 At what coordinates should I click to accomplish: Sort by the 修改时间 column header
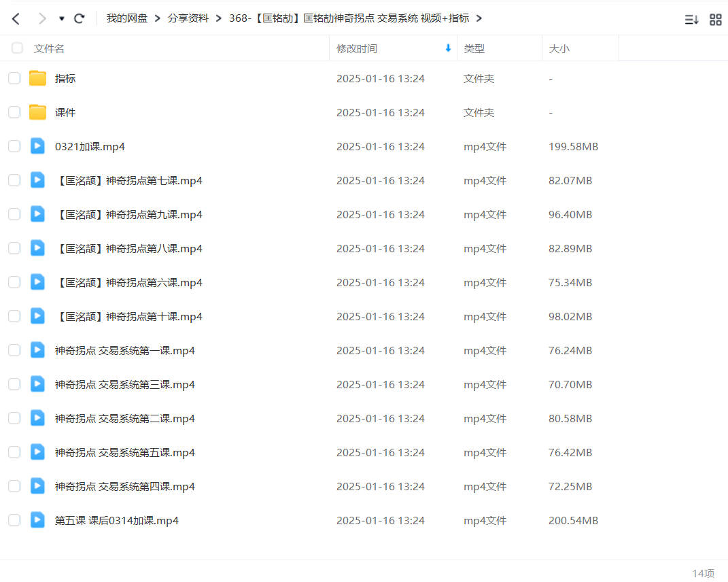pyautogui.click(x=357, y=48)
